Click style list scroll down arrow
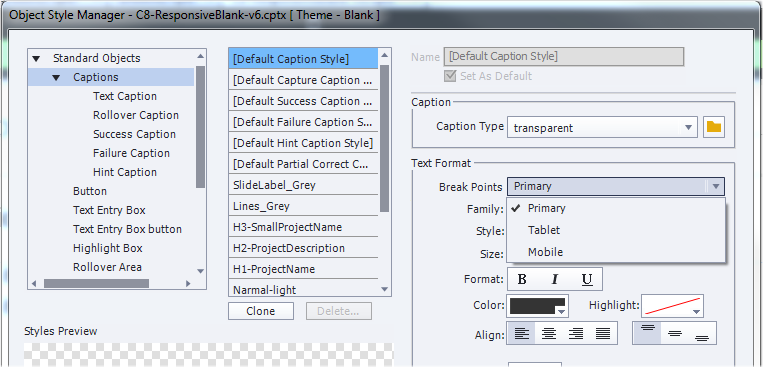763x367 pixels. (x=384, y=290)
